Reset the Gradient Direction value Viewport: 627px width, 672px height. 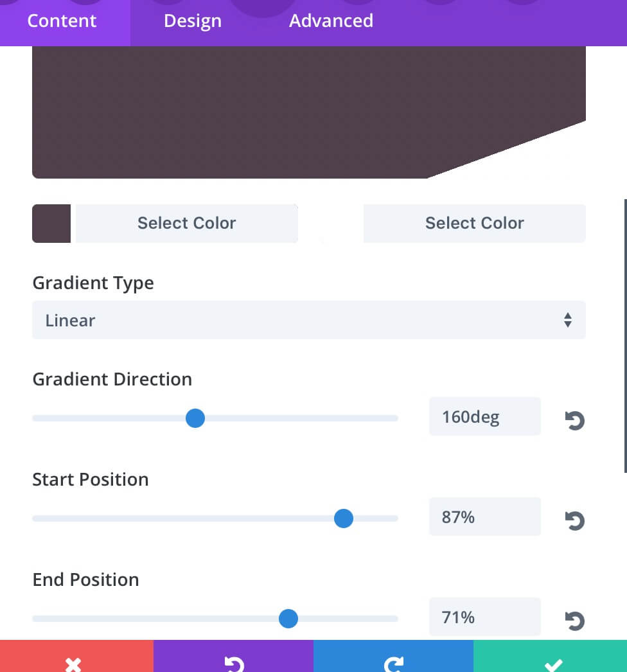(x=575, y=420)
